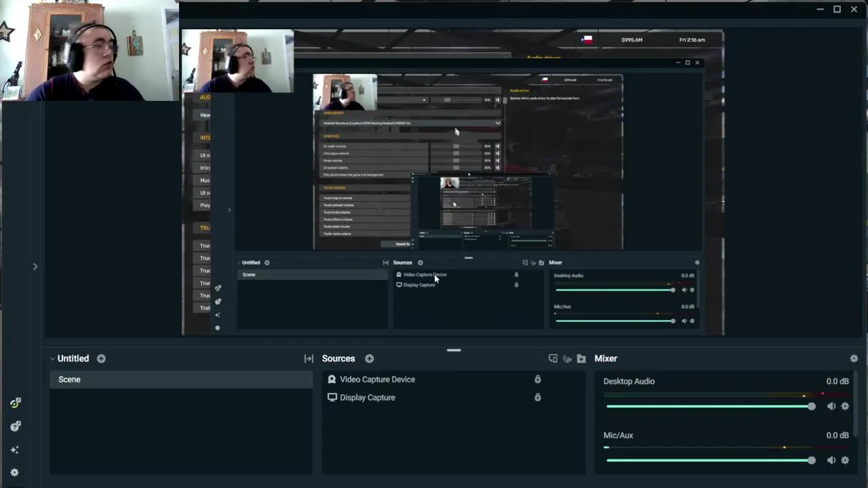Add a source via the mirrored preview's plus icon

click(420, 262)
